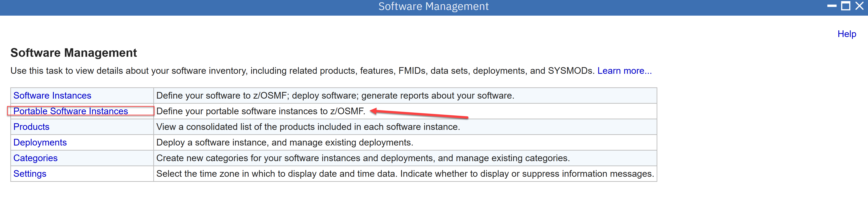Click the 'Deploy a software instance' description cell
Image resolution: width=868 pixels, height=197 pixels.
click(285, 142)
